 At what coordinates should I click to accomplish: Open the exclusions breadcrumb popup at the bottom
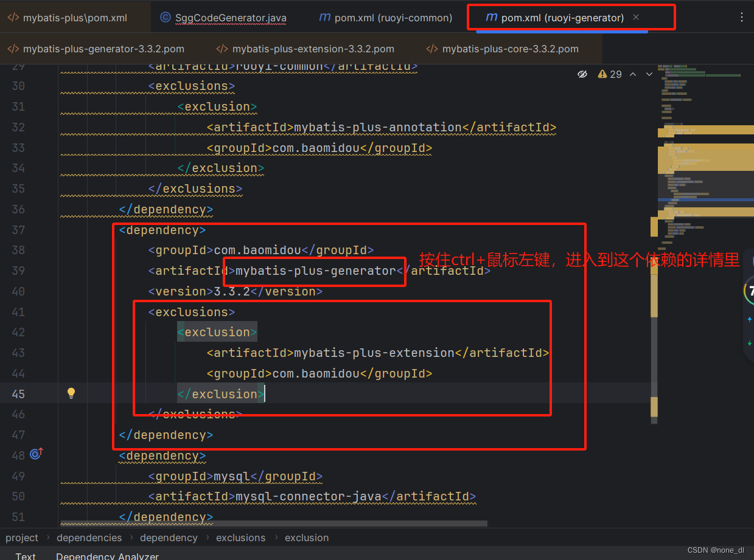(x=240, y=538)
